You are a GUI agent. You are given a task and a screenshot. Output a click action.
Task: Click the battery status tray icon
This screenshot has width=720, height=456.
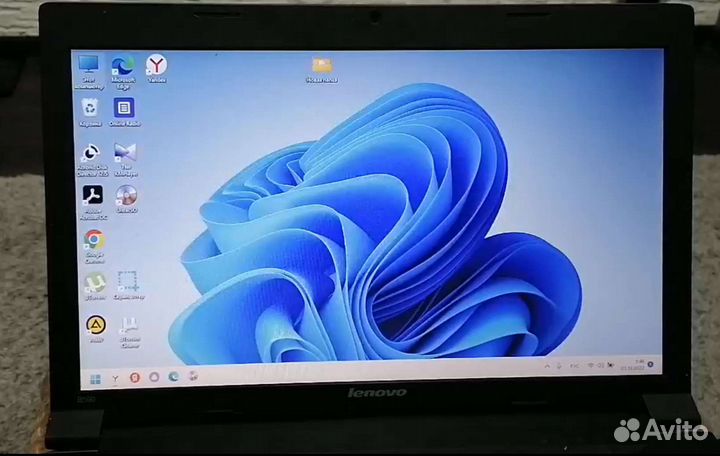610,365
